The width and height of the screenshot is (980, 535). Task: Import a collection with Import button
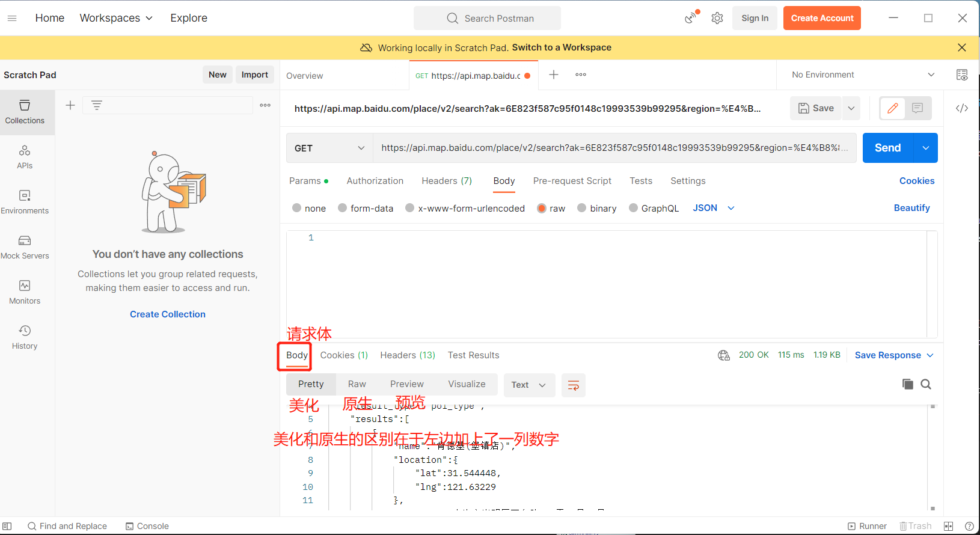255,75
